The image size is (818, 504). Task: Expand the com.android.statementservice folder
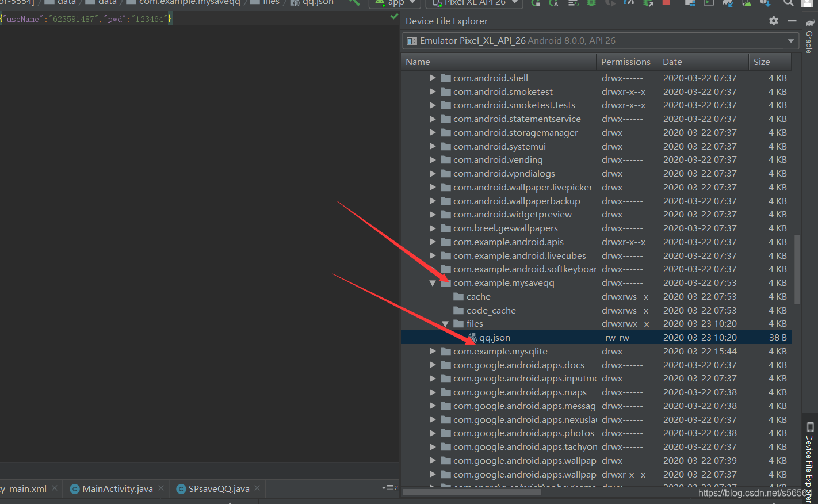[433, 119]
